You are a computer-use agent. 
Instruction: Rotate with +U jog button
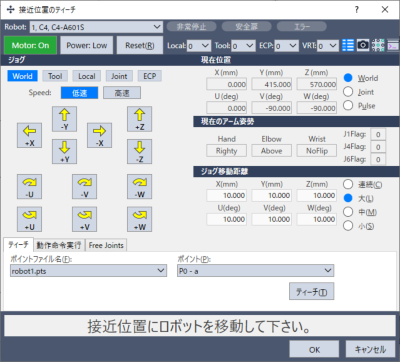tap(30, 219)
